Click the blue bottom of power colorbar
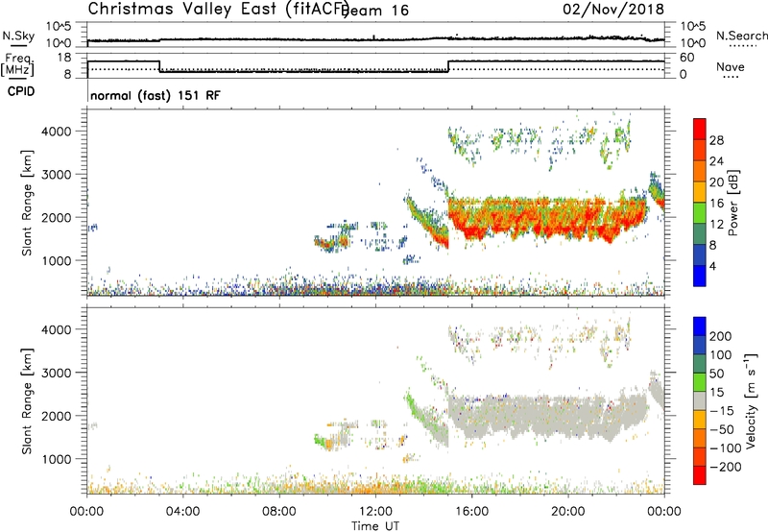Screen dimensions: 768x532 pyautogui.click(x=700, y=276)
